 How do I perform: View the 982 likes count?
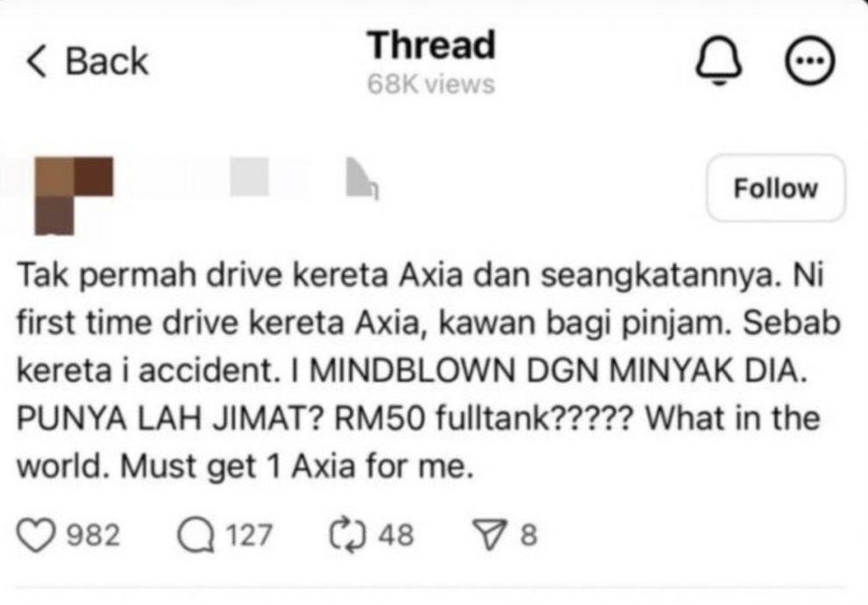pos(93,535)
